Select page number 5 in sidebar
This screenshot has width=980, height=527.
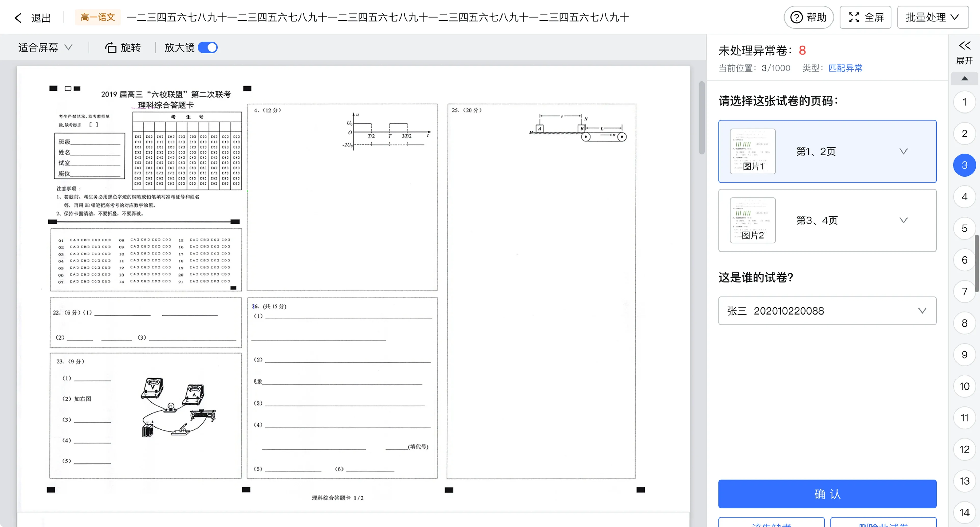pos(964,228)
